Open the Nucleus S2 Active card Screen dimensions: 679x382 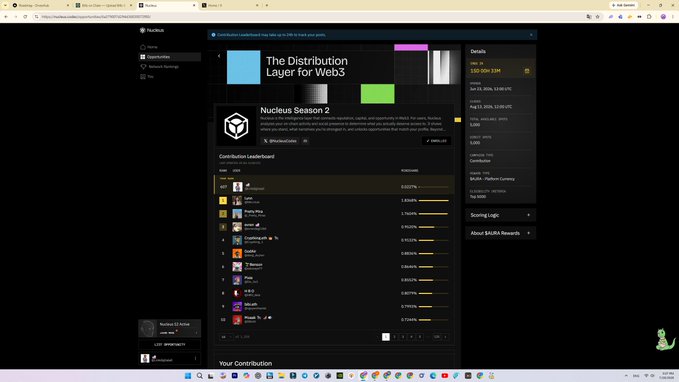click(169, 328)
